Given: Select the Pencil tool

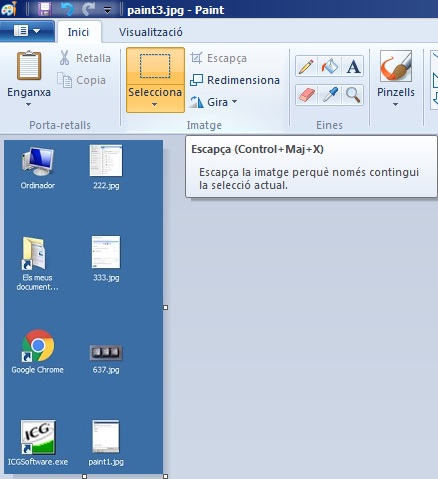Looking at the screenshot, I should coord(306,66).
